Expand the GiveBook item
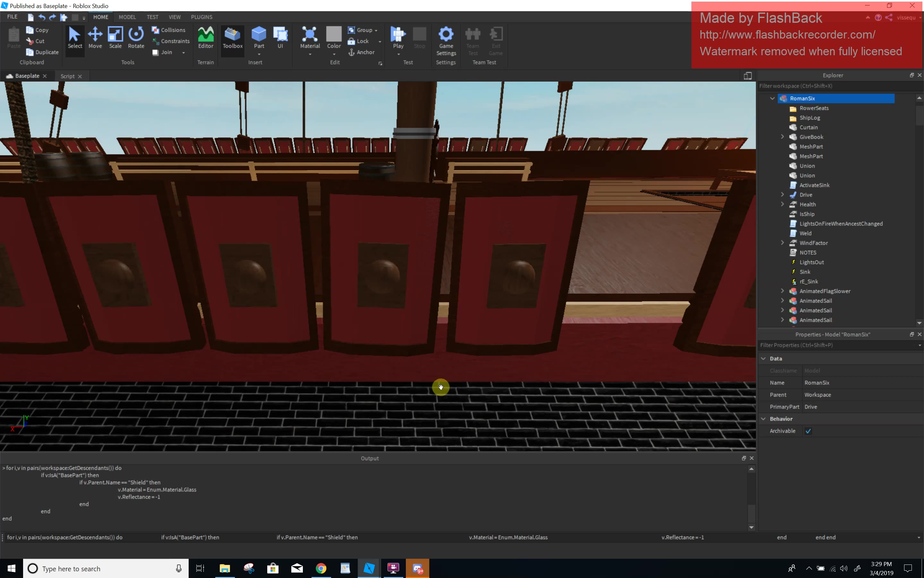Viewport: 924px width, 578px height. click(x=782, y=137)
